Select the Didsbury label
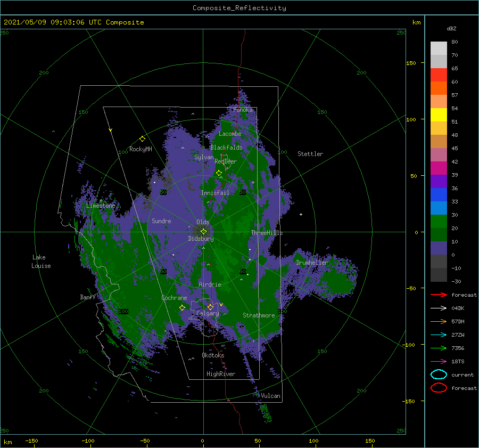Viewport: 479px width, 448px height. [x=201, y=239]
